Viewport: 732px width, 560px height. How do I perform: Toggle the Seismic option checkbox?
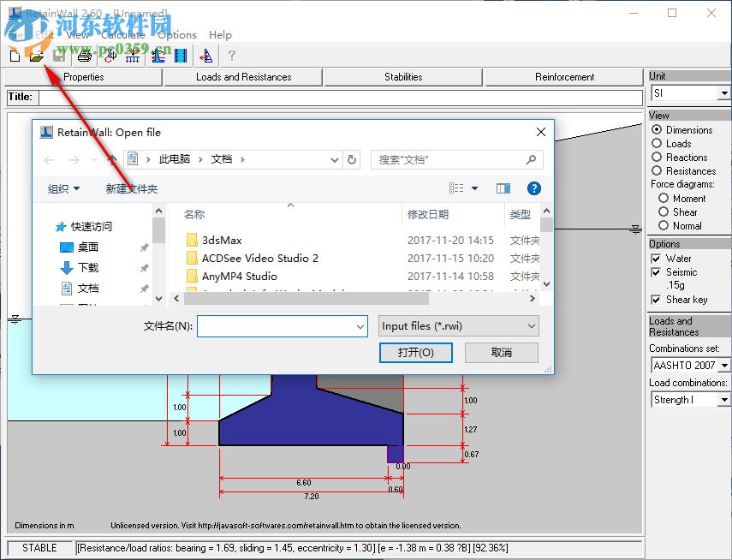pos(657,272)
